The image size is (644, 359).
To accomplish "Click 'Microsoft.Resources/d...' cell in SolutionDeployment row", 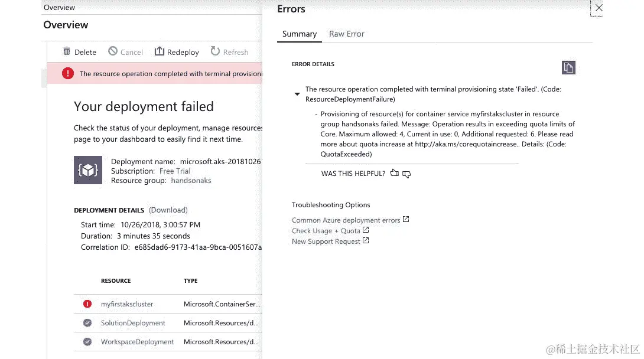I will pyautogui.click(x=221, y=323).
